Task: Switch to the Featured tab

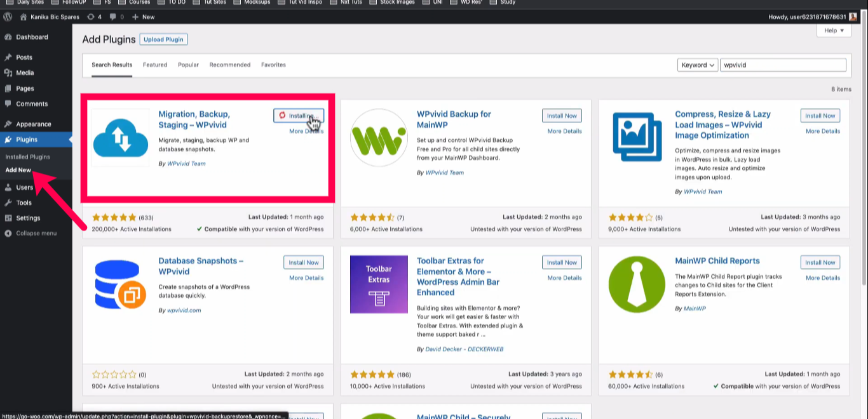Action: tap(155, 65)
